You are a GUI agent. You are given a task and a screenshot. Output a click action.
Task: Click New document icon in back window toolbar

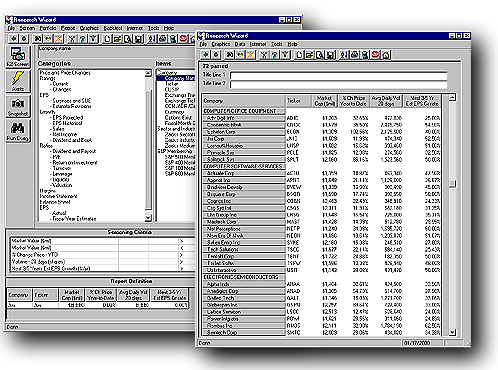pyautogui.click(x=107, y=39)
